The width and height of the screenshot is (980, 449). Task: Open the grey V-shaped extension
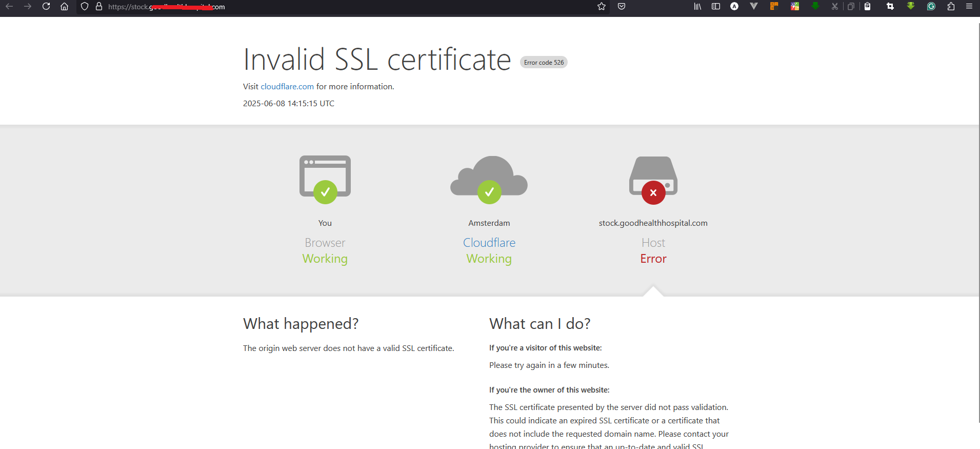click(754, 7)
